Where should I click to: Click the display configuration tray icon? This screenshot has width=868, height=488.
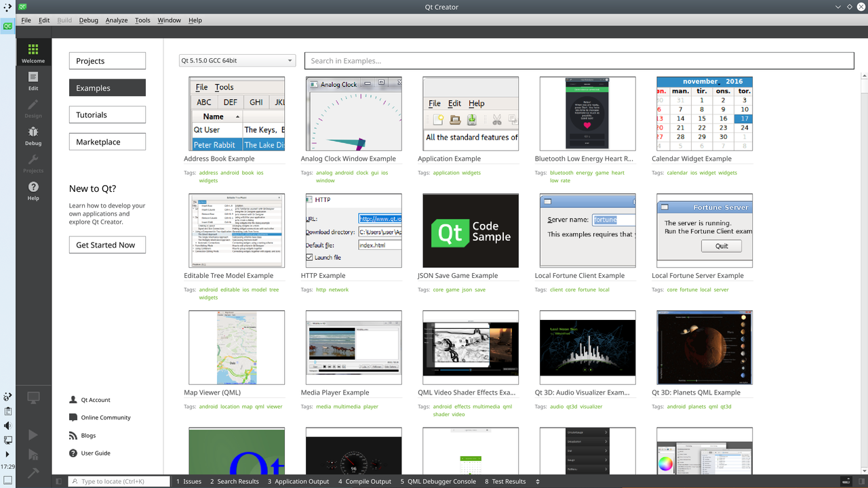[7, 440]
